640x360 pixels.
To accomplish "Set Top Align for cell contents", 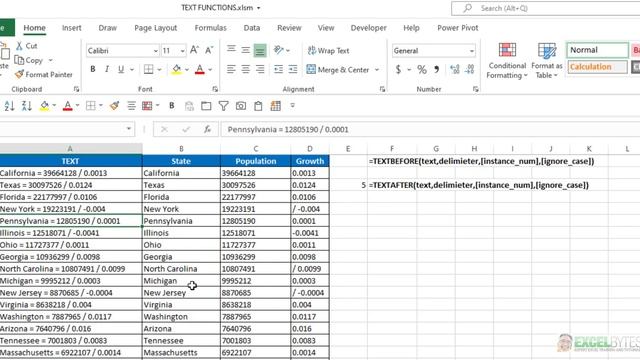I will point(231,50).
